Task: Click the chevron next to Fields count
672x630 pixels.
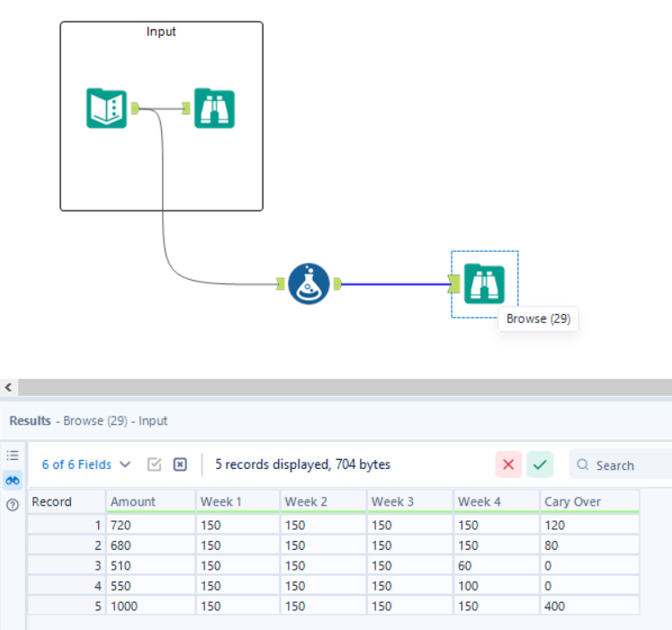Action: [125, 464]
